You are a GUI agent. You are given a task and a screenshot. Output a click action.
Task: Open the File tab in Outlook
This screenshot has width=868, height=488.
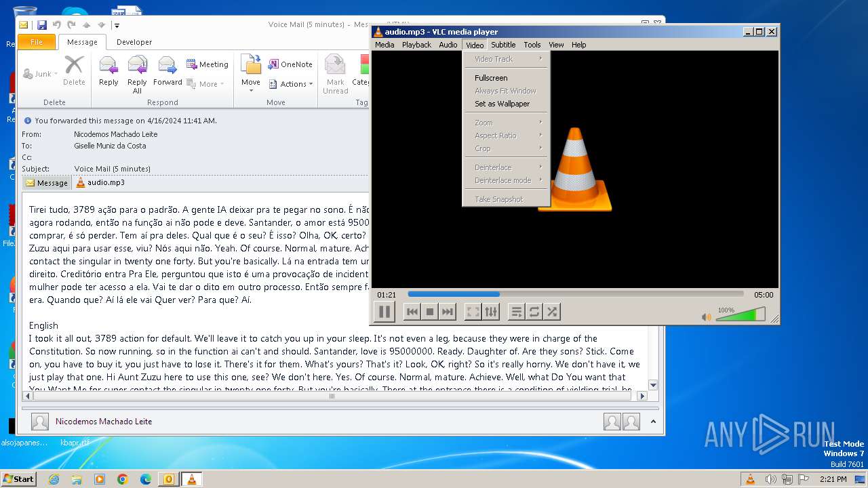click(37, 42)
